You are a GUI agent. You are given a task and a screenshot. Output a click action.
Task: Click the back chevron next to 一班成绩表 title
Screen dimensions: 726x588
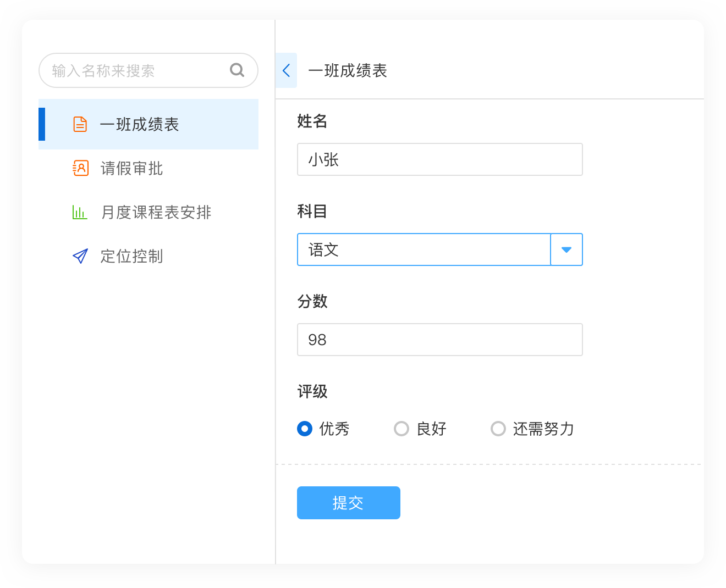tap(286, 70)
